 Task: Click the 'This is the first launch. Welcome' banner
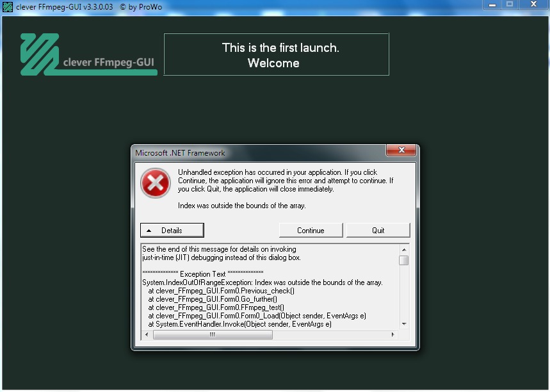point(277,54)
